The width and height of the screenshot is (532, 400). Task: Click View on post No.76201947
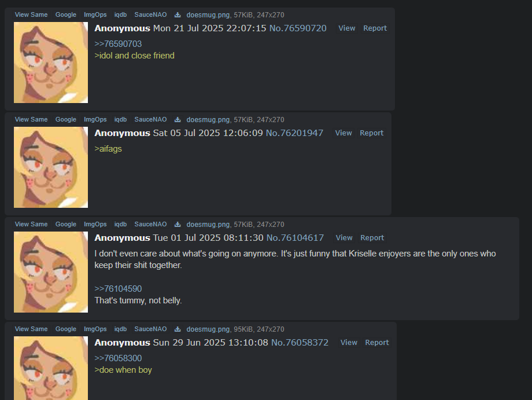pos(343,133)
